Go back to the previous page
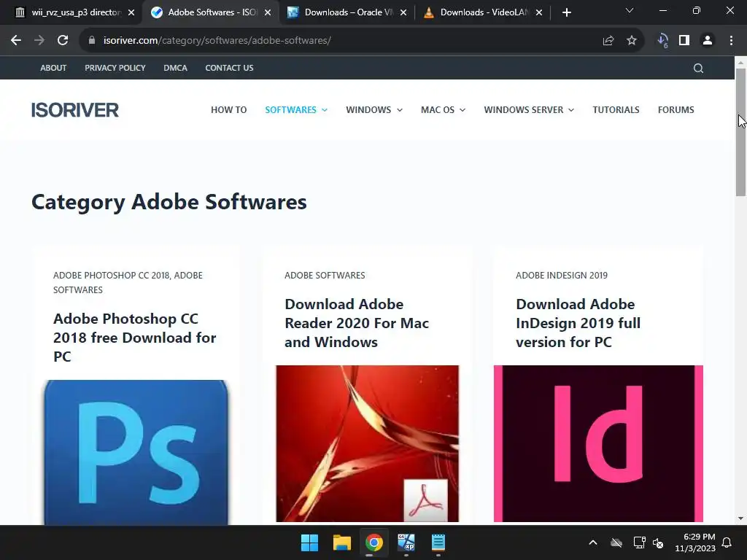The height and width of the screenshot is (560, 747). tap(16, 41)
